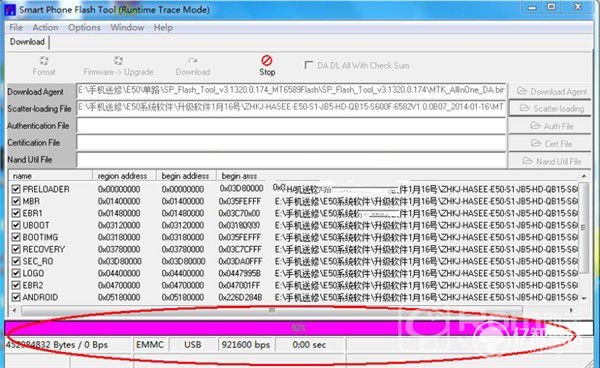Click the USB status bar cell
The height and width of the screenshot is (368, 600).
(192, 344)
